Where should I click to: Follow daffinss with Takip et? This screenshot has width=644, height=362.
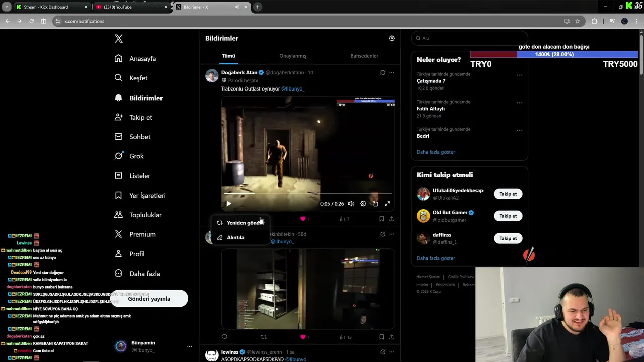click(x=508, y=238)
